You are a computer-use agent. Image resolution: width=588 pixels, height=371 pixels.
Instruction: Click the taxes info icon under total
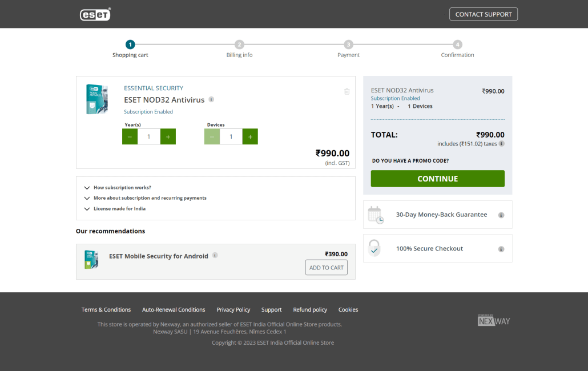coord(502,143)
